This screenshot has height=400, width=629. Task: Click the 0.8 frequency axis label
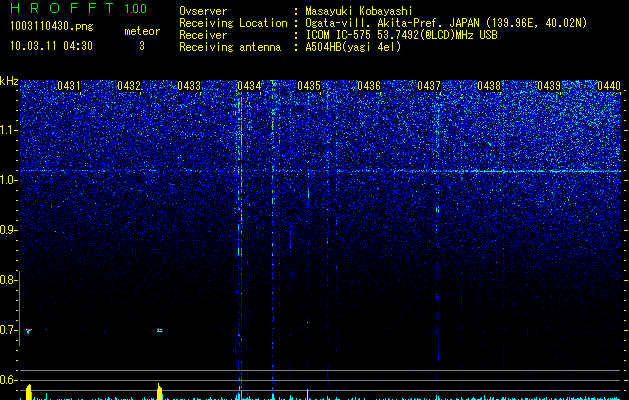8,280
